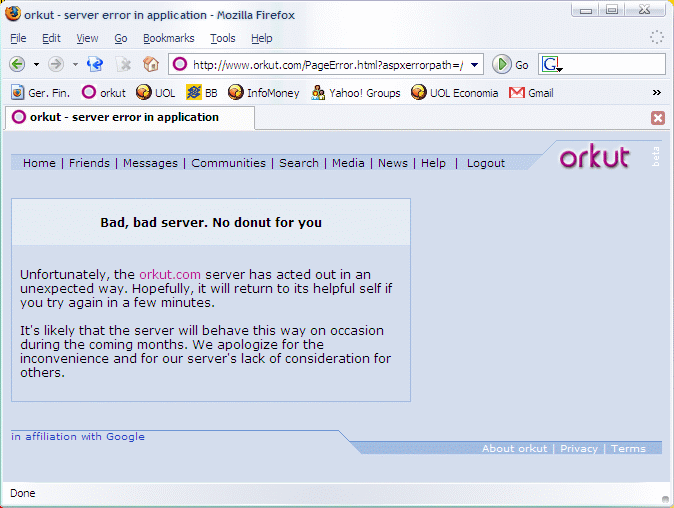The image size is (674, 508).
Task: Click in the Google search box
Action: [613, 64]
